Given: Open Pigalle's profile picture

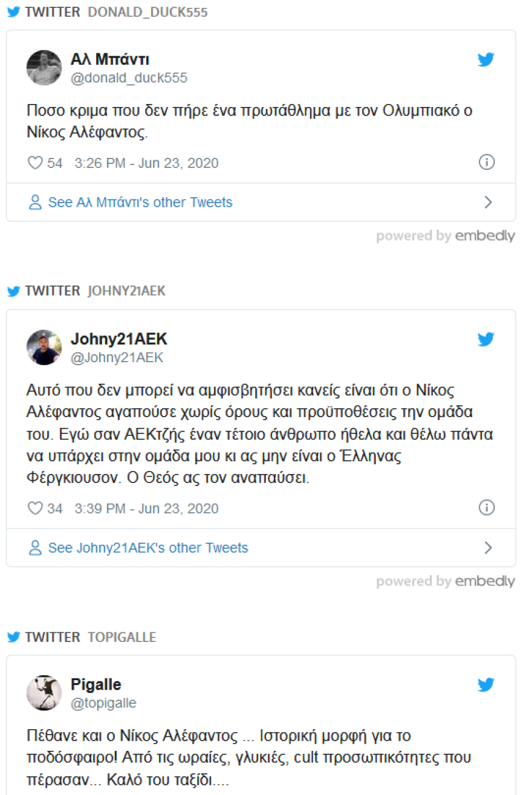Looking at the screenshot, I should pyautogui.click(x=44, y=692).
